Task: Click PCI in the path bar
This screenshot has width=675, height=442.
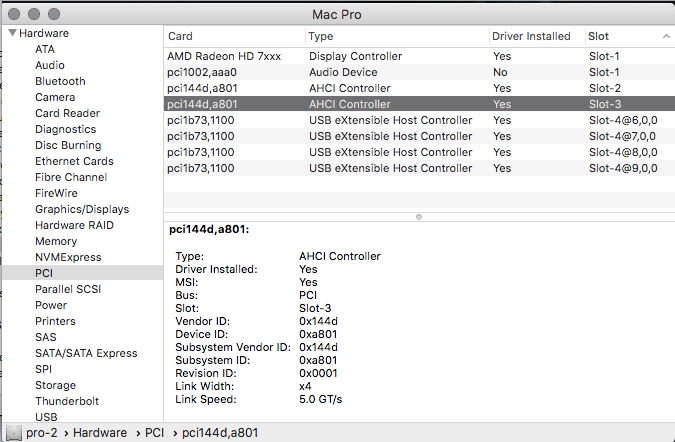Action: [x=154, y=433]
